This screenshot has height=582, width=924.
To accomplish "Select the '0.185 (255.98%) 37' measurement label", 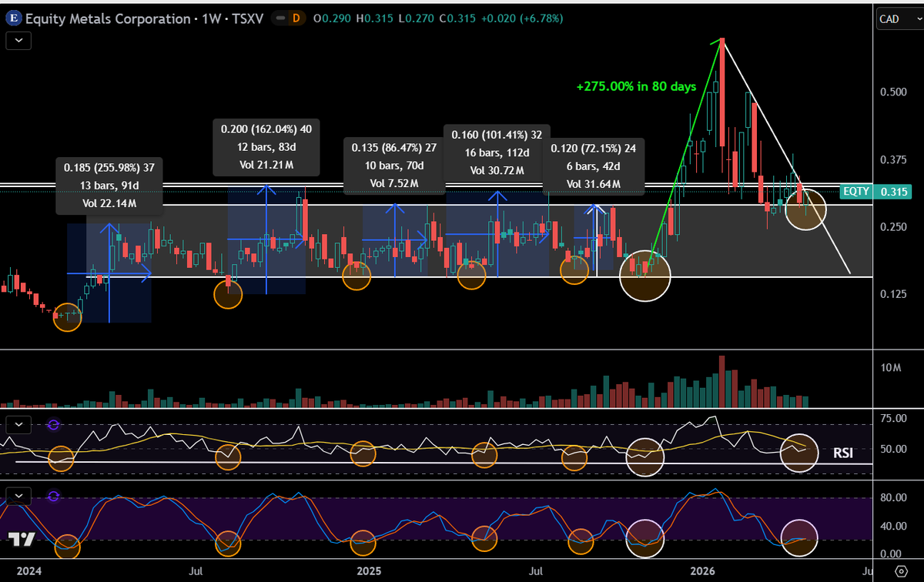I will pos(108,166).
